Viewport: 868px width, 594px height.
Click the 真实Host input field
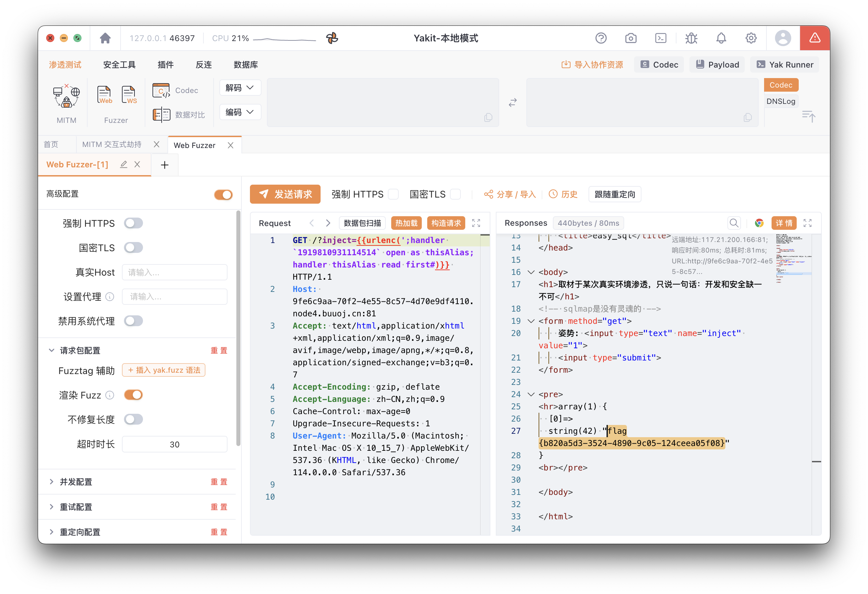tap(175, 272)
